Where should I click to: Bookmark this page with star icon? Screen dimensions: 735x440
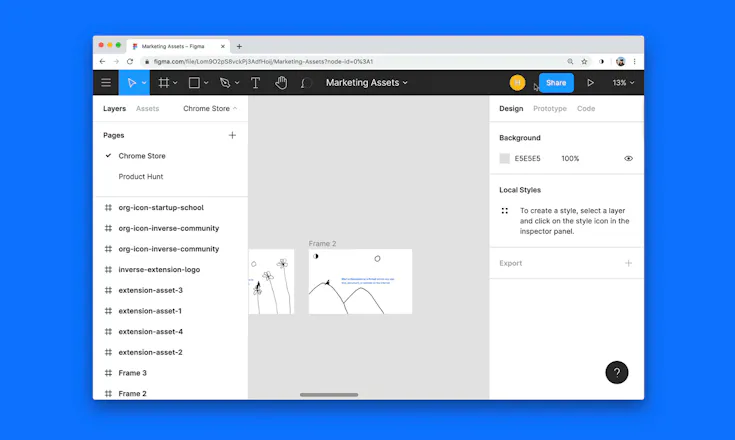(x=584, y=61)
